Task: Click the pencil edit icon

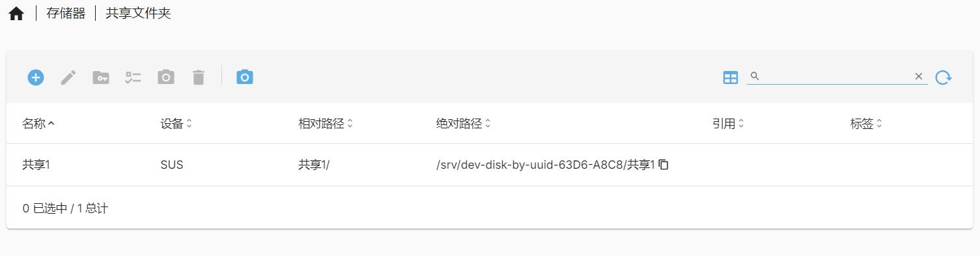Action: tap(68, 78)
